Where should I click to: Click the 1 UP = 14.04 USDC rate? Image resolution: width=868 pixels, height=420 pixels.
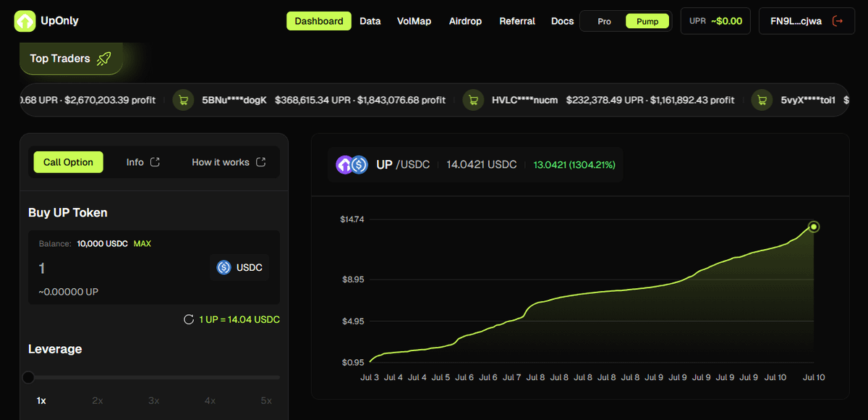239,319
